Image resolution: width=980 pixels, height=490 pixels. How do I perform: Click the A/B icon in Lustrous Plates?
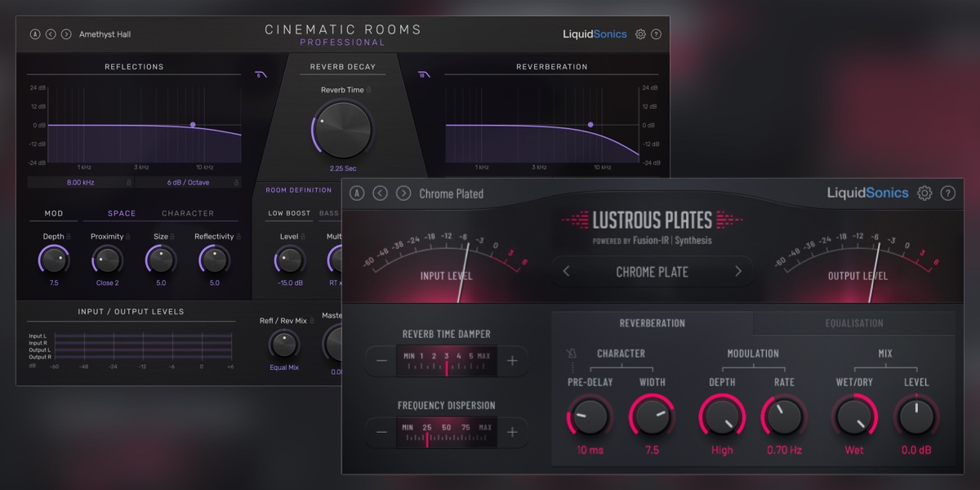tap(357, 194)
